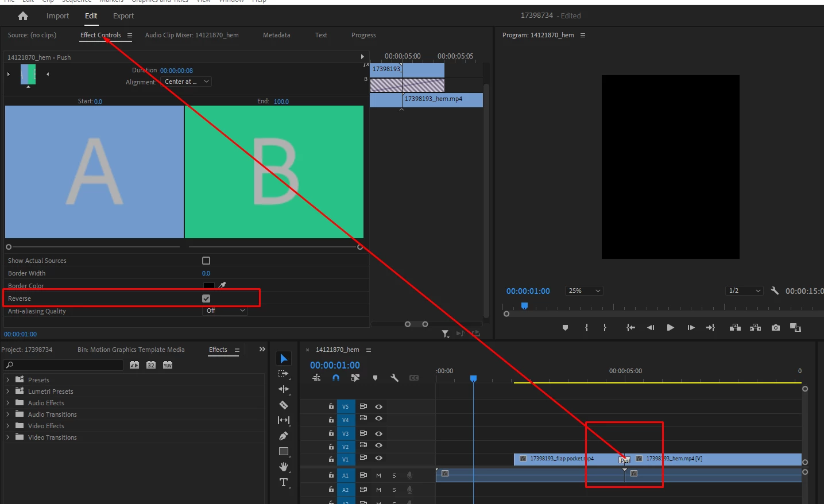Filter 32-bit color effects
Viewport: 824px width, 504px height.
coord(151,365)
